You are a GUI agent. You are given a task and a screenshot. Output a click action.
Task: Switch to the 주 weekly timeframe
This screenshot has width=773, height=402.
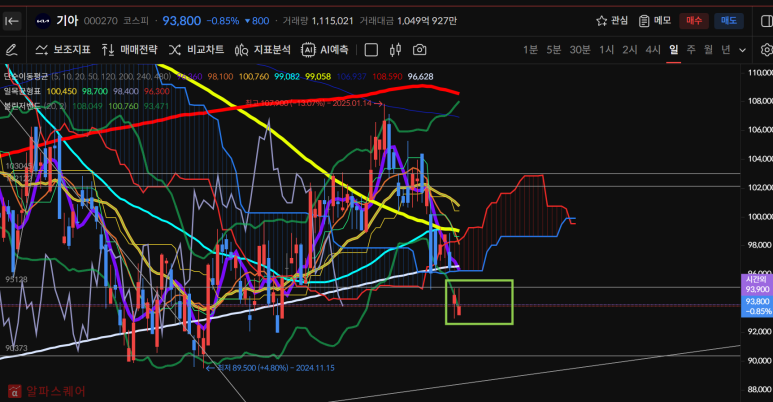(x=691, y=50)
